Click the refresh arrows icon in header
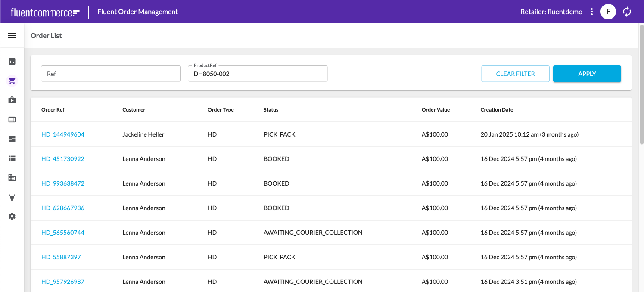Image resolution: width=644 pixels, height=292 pixels. pos(627,12)
